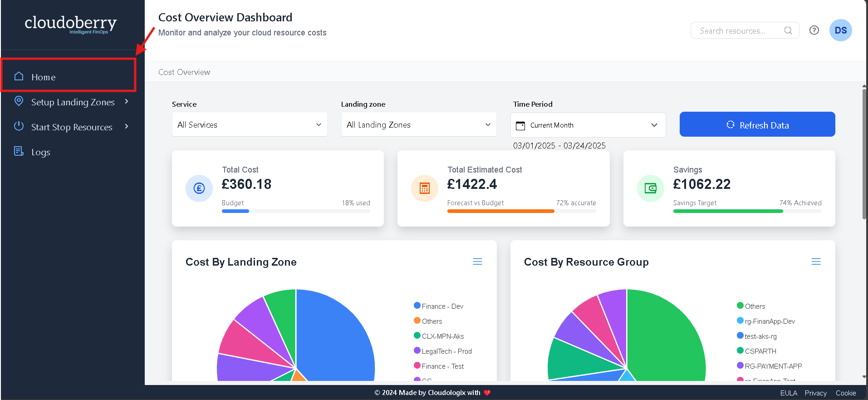Click the green Savings Target bar
This screenshot has width=868, height=400.
[x=728, y=211]
